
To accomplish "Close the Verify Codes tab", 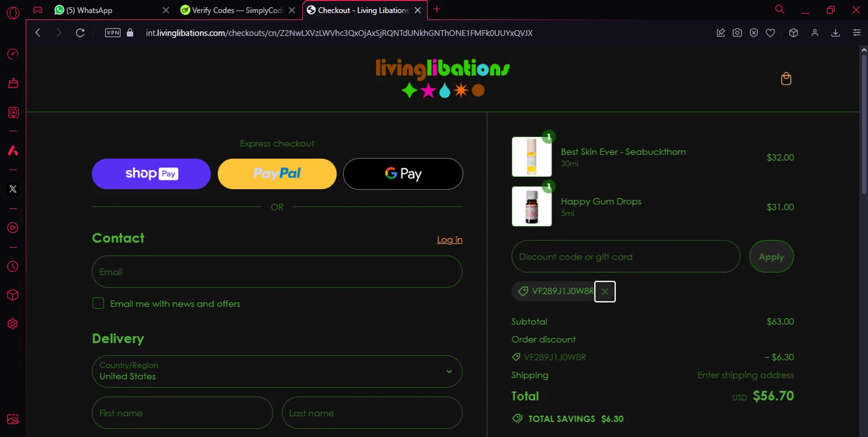I will click(292, 10).
